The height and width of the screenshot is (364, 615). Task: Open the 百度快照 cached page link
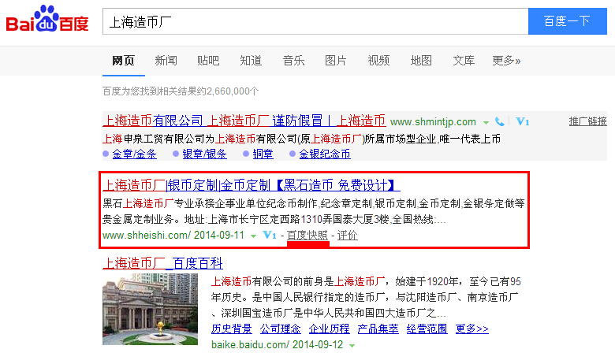tap(307, 235)
